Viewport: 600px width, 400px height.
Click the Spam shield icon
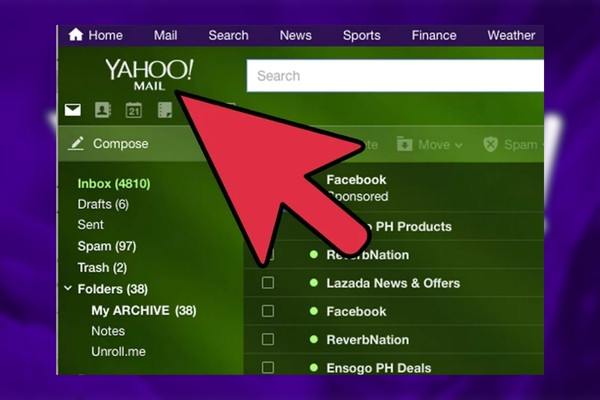[x=491, y=144]
